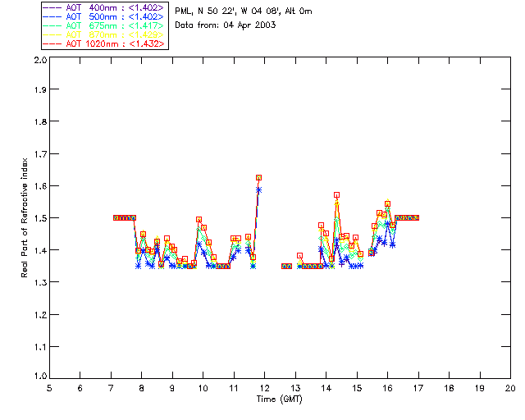Click y-axis tick label 1.4
This screenshot has height=420, width=525.
click(x=40, y=250)
